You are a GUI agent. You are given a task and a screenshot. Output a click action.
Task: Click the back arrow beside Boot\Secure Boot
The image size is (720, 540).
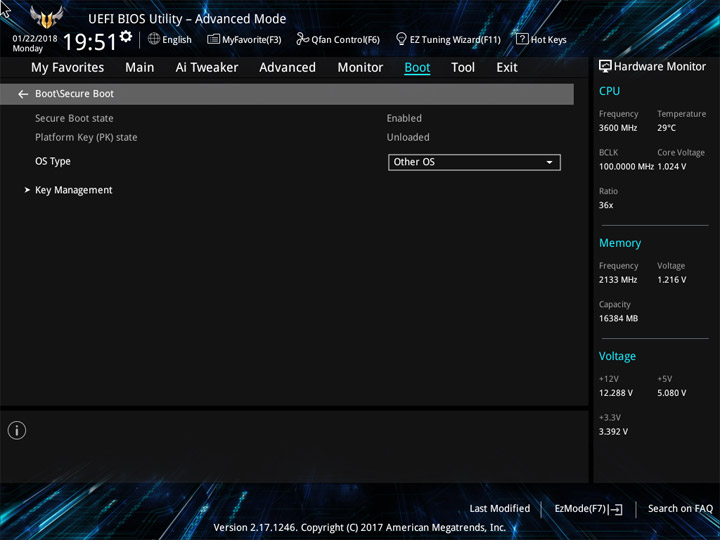pos(23,94)
